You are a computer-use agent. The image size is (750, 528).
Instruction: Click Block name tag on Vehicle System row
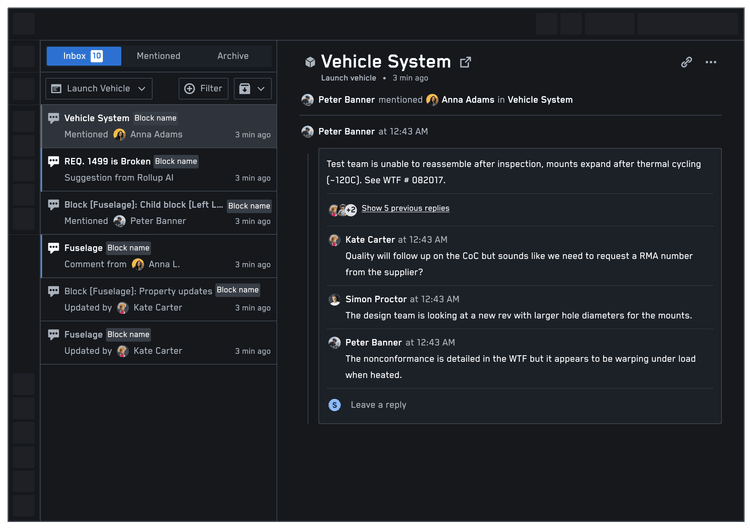(x=155, y=118)
